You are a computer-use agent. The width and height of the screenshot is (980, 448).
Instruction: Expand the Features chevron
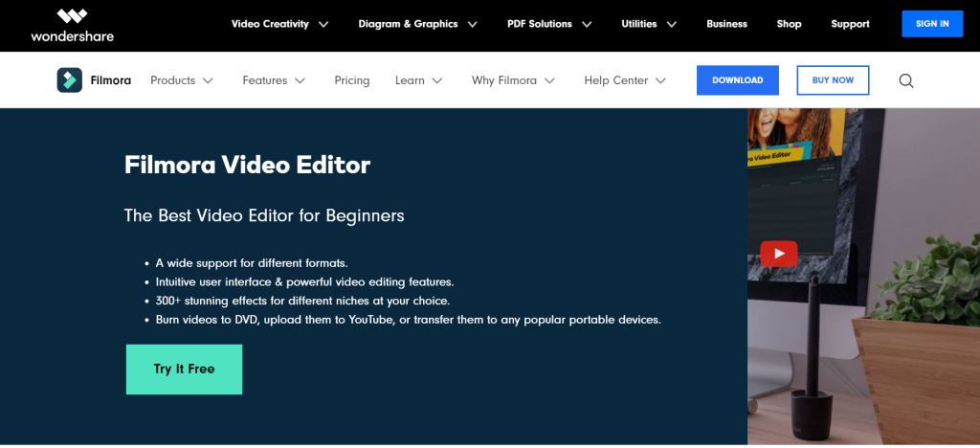coord(300,80)
